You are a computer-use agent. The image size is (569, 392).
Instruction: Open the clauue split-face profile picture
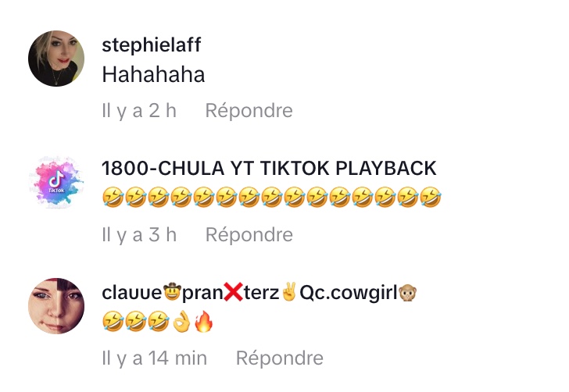(56, 306)
